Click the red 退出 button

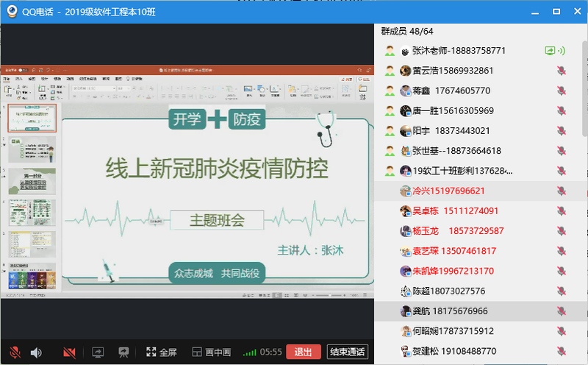click(304, 352)
